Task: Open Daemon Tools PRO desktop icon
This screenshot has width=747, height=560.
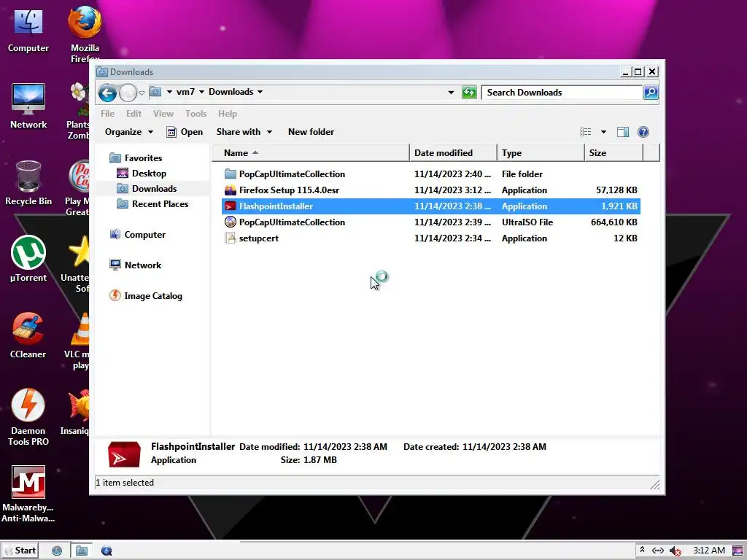Action: pyautogui.click(x=28, y=418)
